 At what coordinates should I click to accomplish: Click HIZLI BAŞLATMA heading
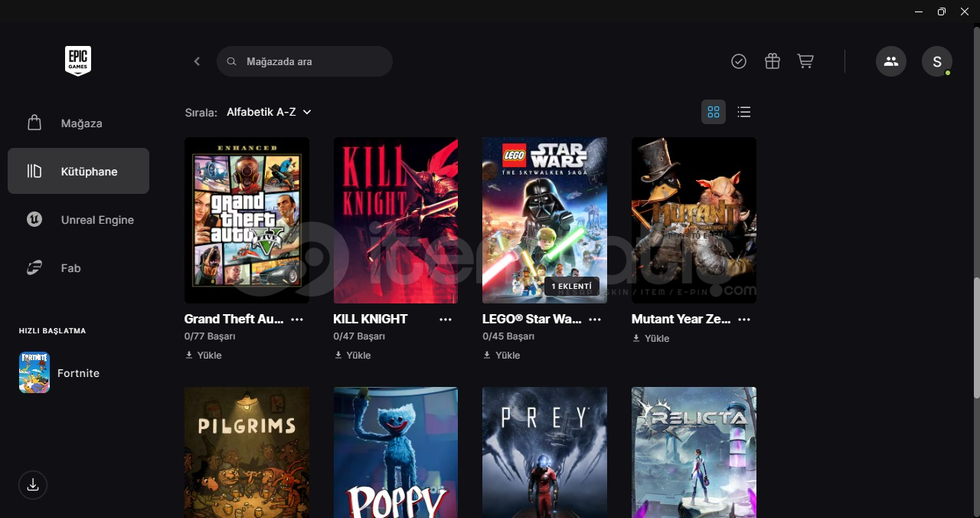click(52, 331)
